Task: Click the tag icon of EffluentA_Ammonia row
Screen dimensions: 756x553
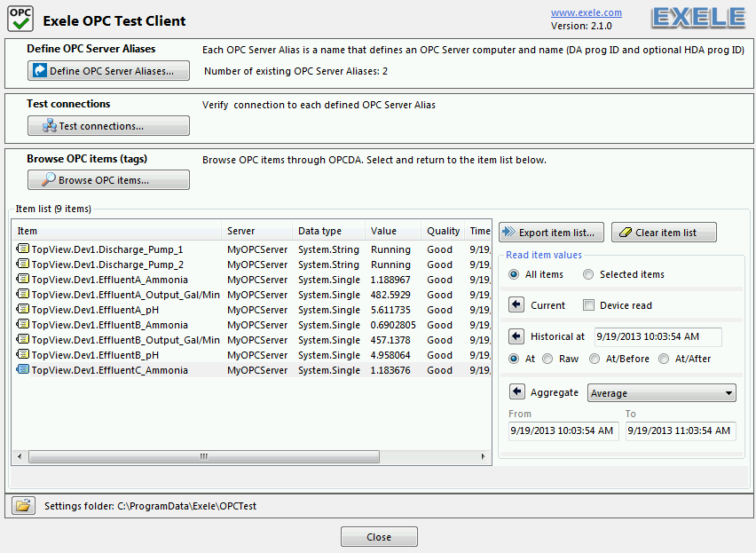Action: [x=23, y=279]
